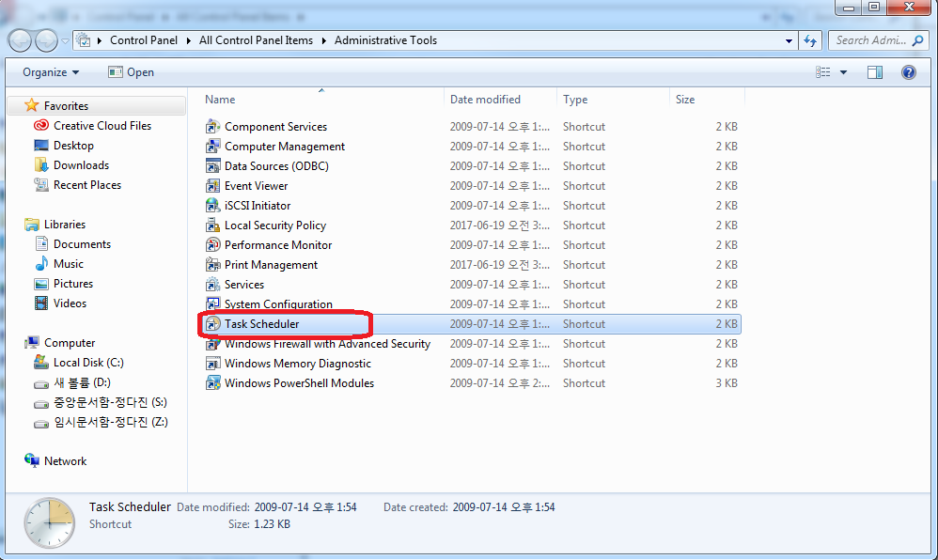Open the address bar history dropdown
The height and width of the screenshot is (560, 938).
point(789,40)
